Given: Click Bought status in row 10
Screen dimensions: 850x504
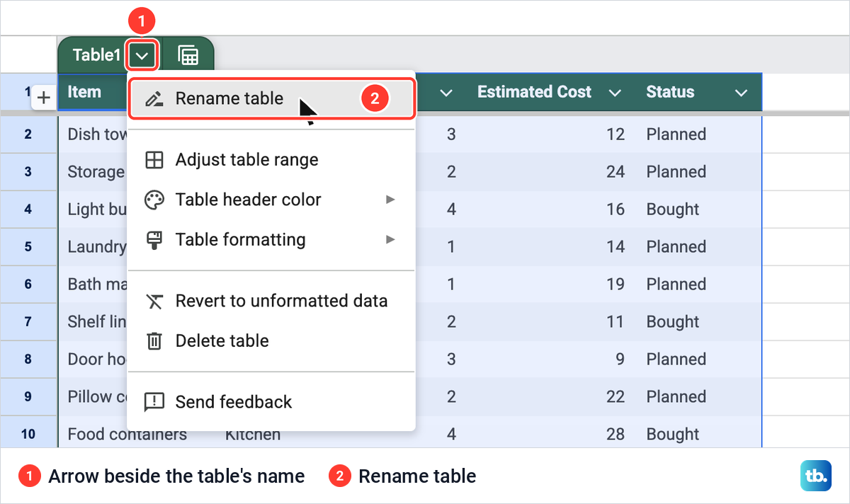Looking at the screenshot, I should coord(673,435).
